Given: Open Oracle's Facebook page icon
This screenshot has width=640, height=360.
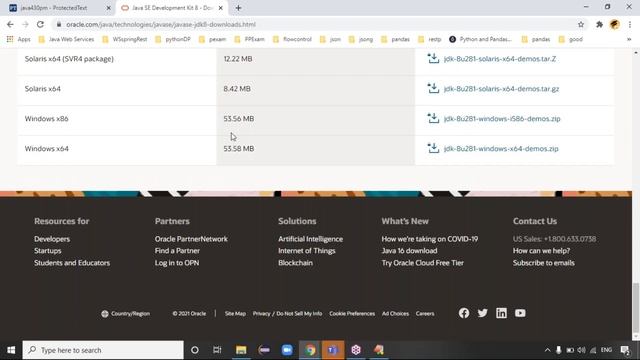Looking at the screenshot, I should point(464,313).
